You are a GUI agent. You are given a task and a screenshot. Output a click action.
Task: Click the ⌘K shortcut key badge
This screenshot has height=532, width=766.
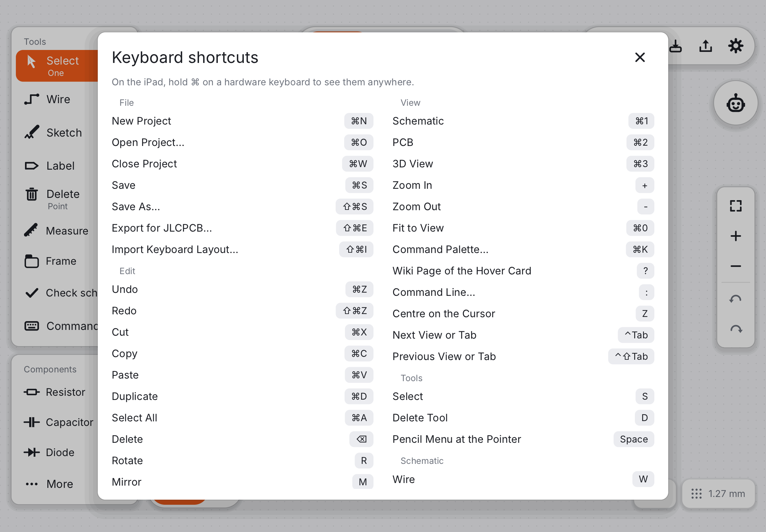click(x=640, y=249)
